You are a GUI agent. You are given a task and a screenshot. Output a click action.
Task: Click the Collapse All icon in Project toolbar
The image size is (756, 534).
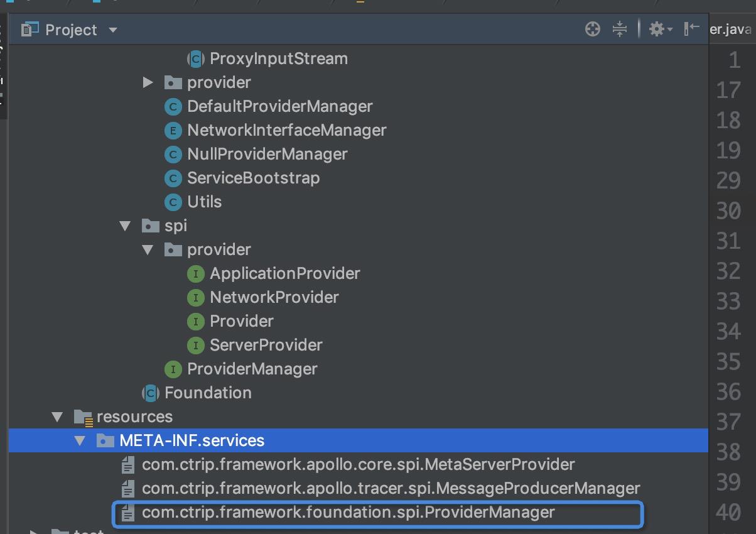coord(620,29)
